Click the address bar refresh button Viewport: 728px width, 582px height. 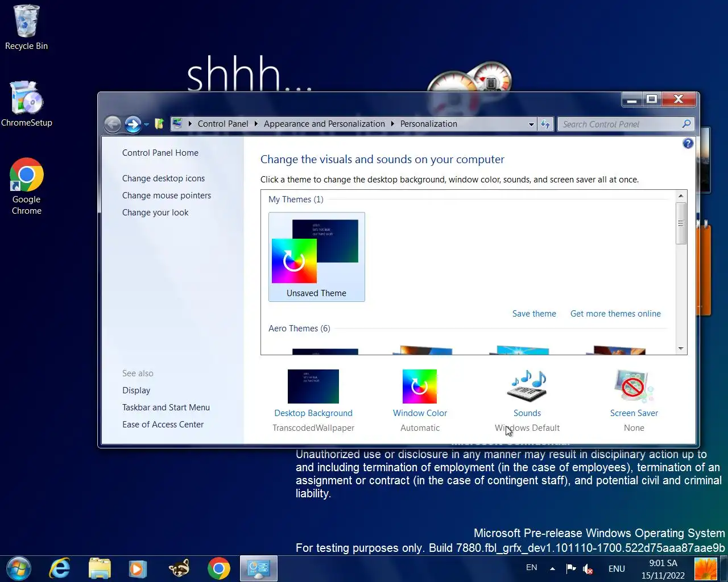[545, 124]
